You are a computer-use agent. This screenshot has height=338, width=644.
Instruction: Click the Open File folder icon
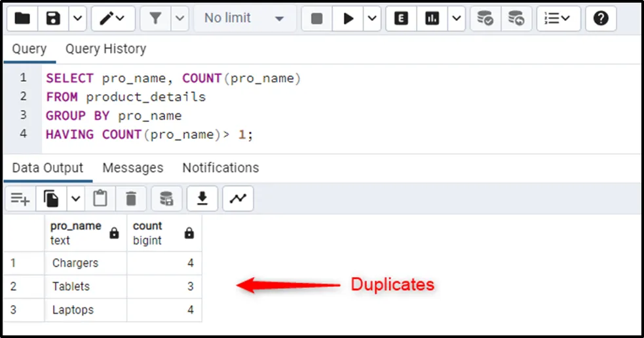[22, 19]
